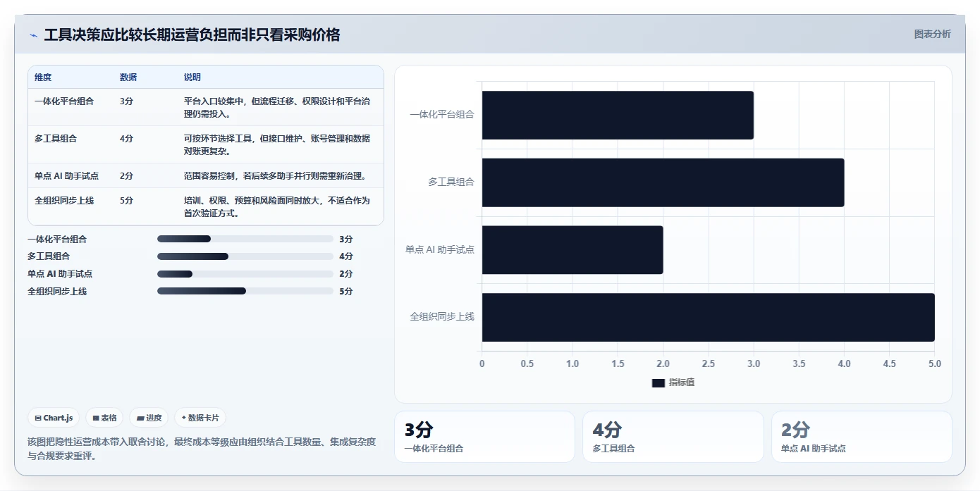Click the 5.0 tick on the x-axis

click(935, 364)
